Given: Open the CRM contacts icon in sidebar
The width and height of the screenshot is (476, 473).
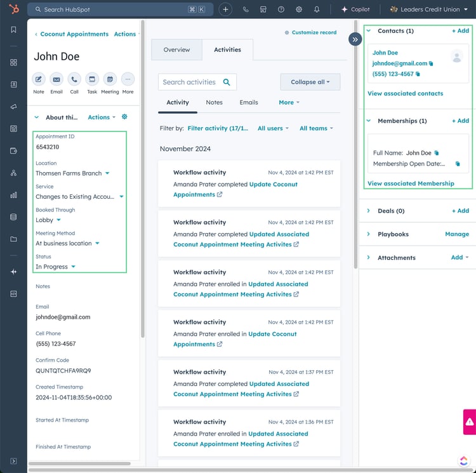Looking at the screenshot, I should [14, 84].
